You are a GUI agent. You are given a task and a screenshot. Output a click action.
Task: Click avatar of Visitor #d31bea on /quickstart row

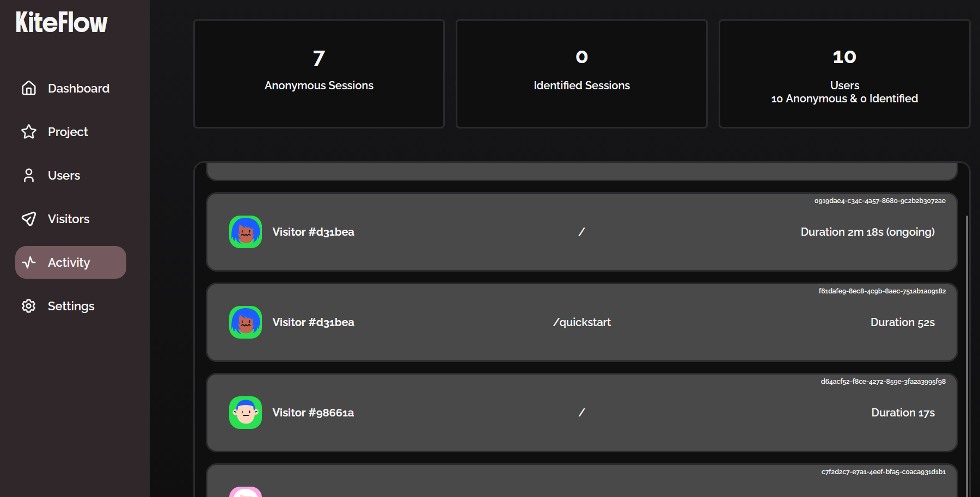tap(246, 322)
